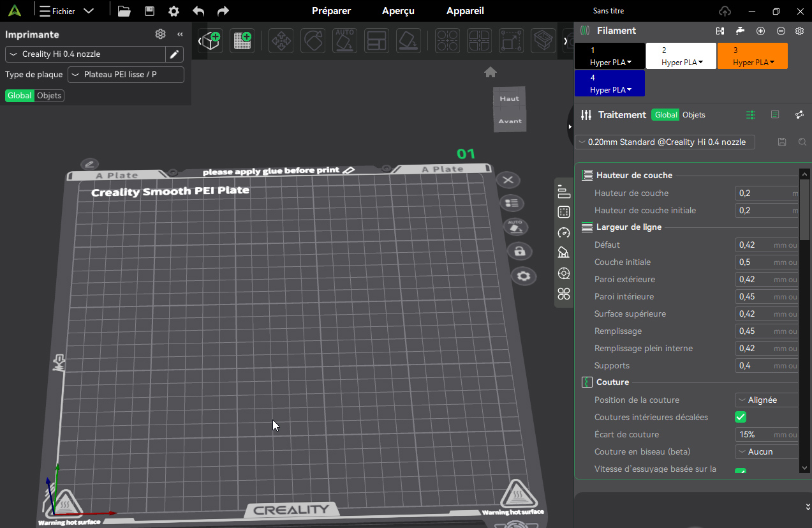Click the add filament plus icon
The image size is (812, 528).
pos(760,31)
